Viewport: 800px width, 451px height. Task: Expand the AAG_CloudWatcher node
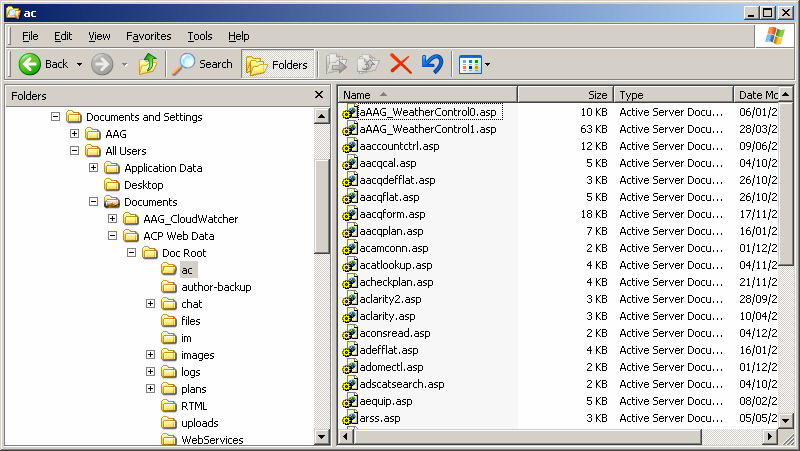pyautogui.click(x=113, y=218)
